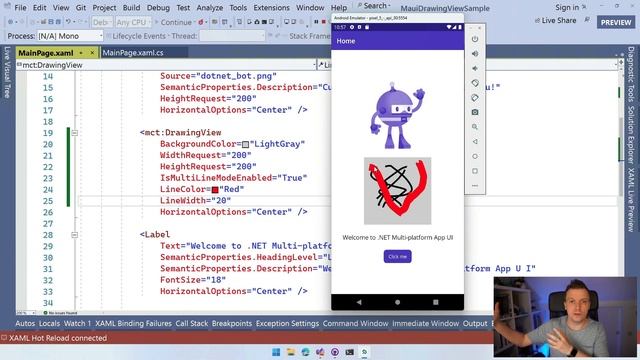Click gray drawing canvas in emulator
Image resolution: width=640 pixels, height=360 pixels.
pyautogui.click(x=398, y=191)
